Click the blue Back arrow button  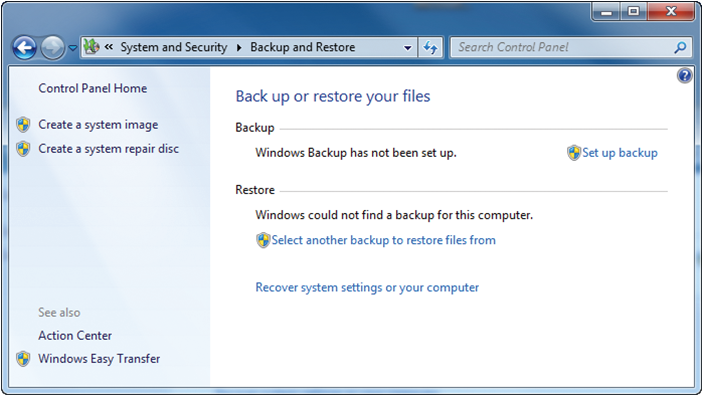[x=24, y=48]
